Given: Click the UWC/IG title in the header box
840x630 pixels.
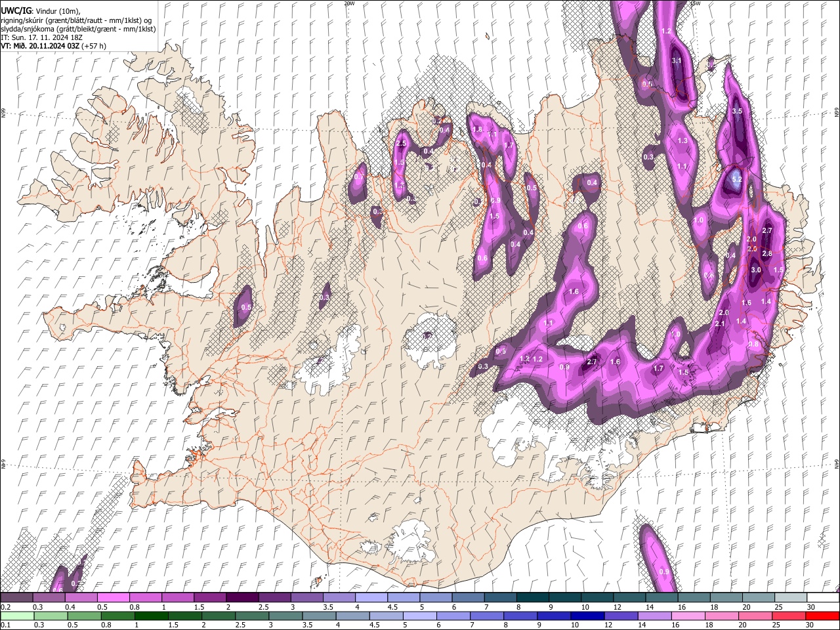Looking at the screenshot, I should pyautogui.click(x=16, y=12).
